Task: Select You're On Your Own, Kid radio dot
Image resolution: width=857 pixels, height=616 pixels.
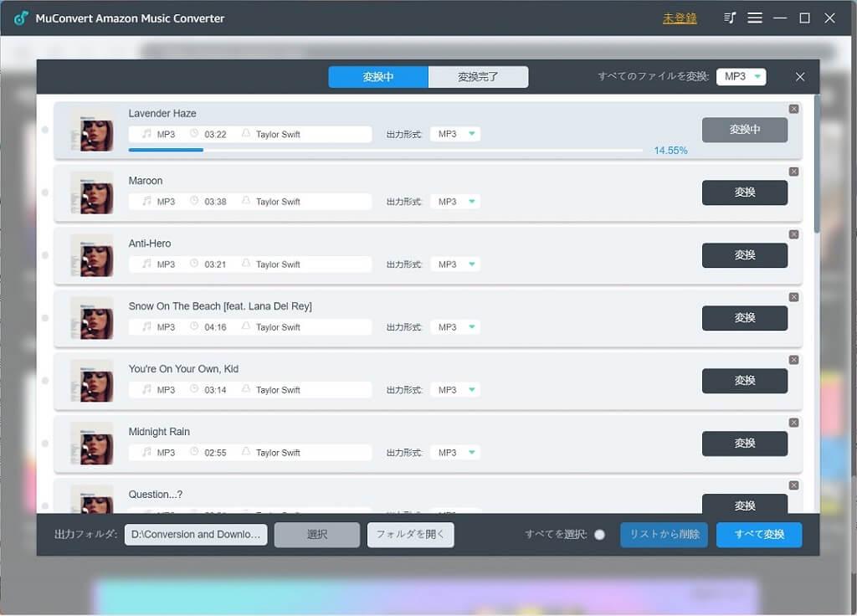Action: point(45,381)
